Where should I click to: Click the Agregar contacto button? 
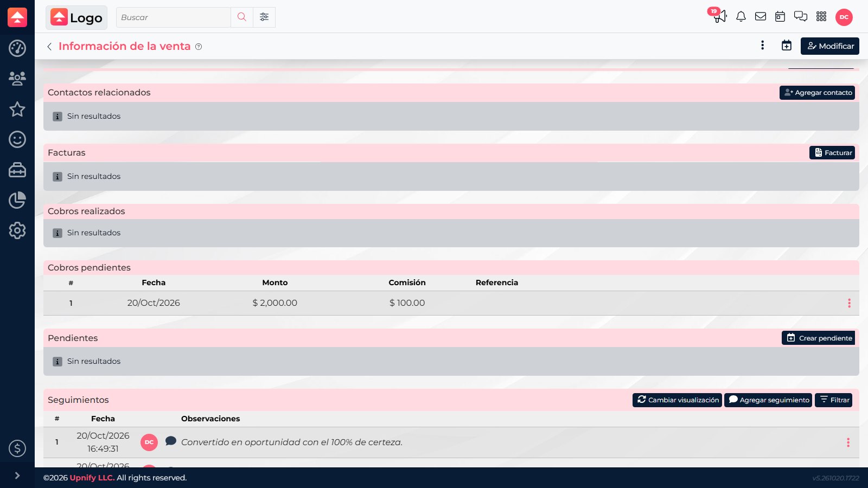[x=817, y=93]
